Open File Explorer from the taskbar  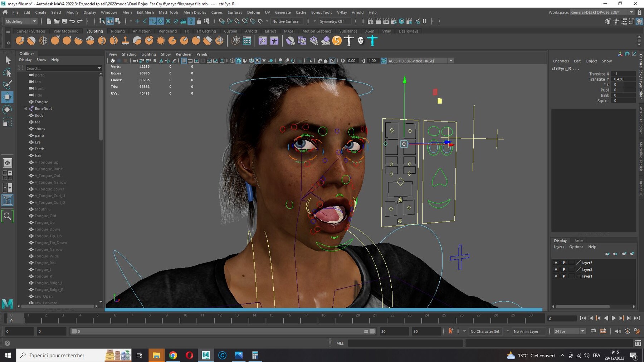[x=156, y=355]
